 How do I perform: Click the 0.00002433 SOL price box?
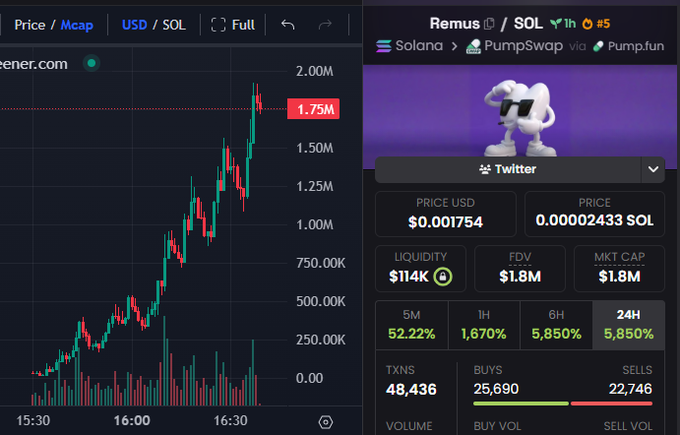595,214
